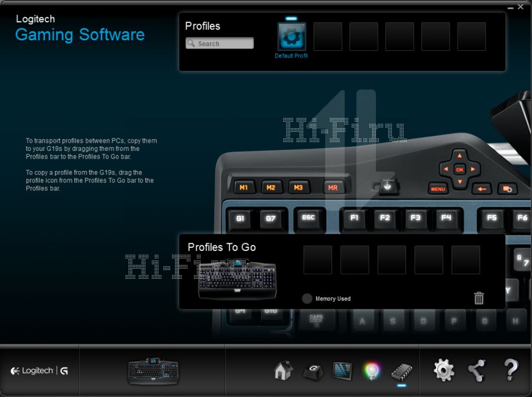The image size is (532, 397).
Task: Click the share icon in bottom bar
Action: pos(476,370)
